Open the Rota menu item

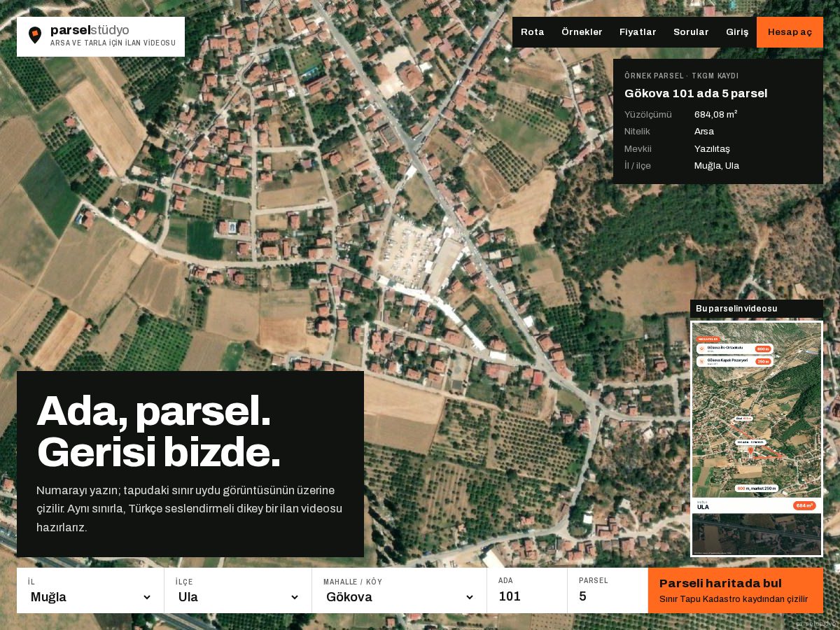[532, 32]
